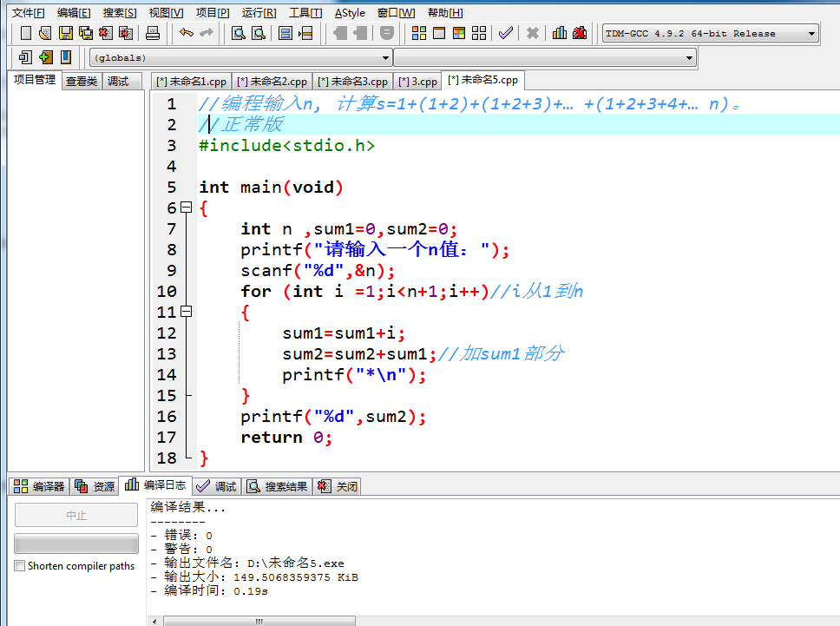This screenshot has width=840, height=626.
Task: Click the compile progress bar
Action: click(x=76, y=544)
